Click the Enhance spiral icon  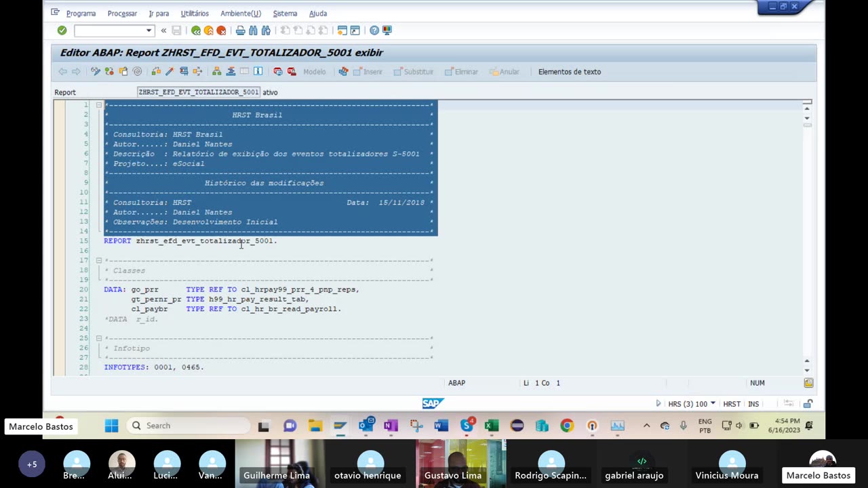(x=137, y=71)
